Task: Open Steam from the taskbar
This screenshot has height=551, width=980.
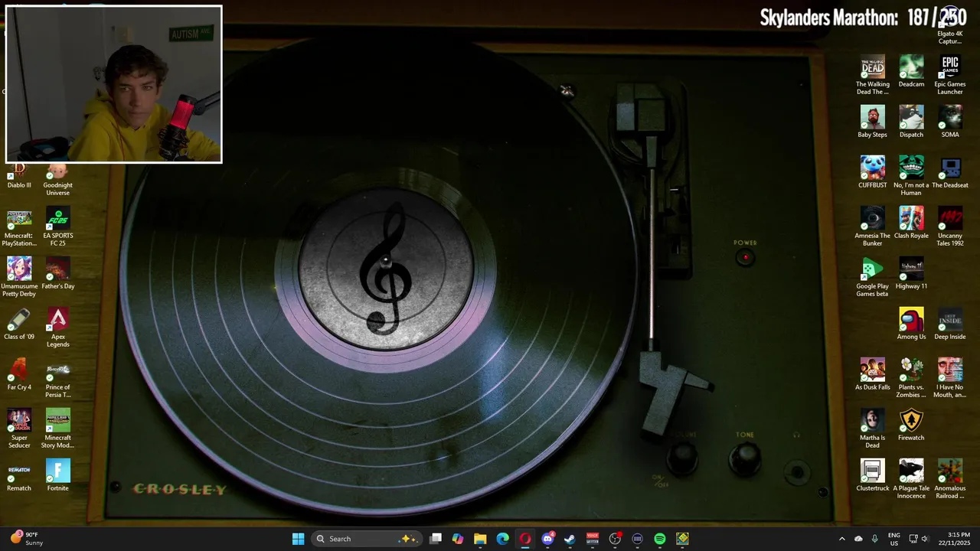Action: [570, 539]
